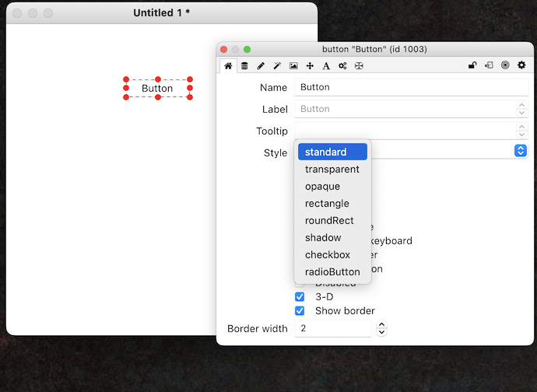Open the effects magic wand tab

(x=277, y=66)
